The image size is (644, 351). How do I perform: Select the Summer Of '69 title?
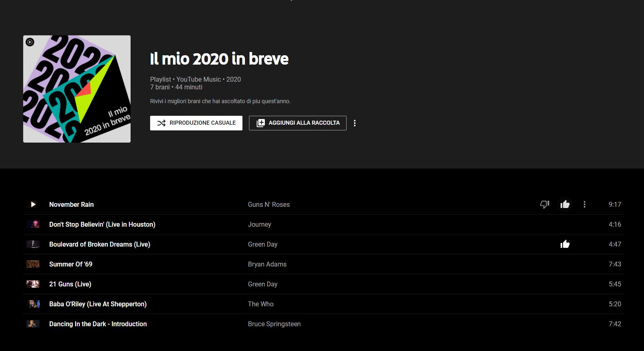71,264
